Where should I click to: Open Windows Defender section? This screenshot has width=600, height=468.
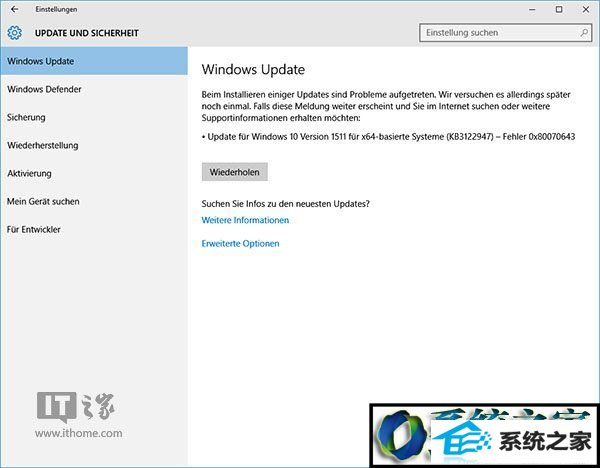tap(94, 89)
